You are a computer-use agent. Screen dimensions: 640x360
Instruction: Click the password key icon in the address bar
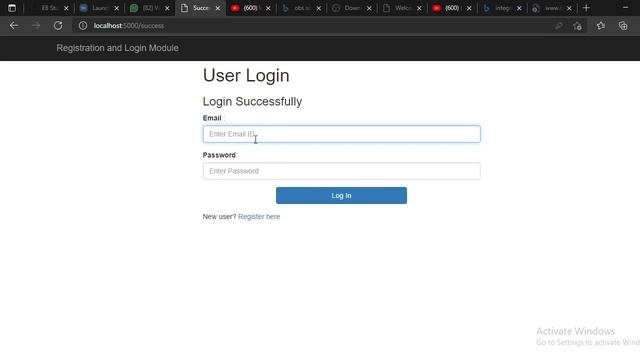click(558, 26)
